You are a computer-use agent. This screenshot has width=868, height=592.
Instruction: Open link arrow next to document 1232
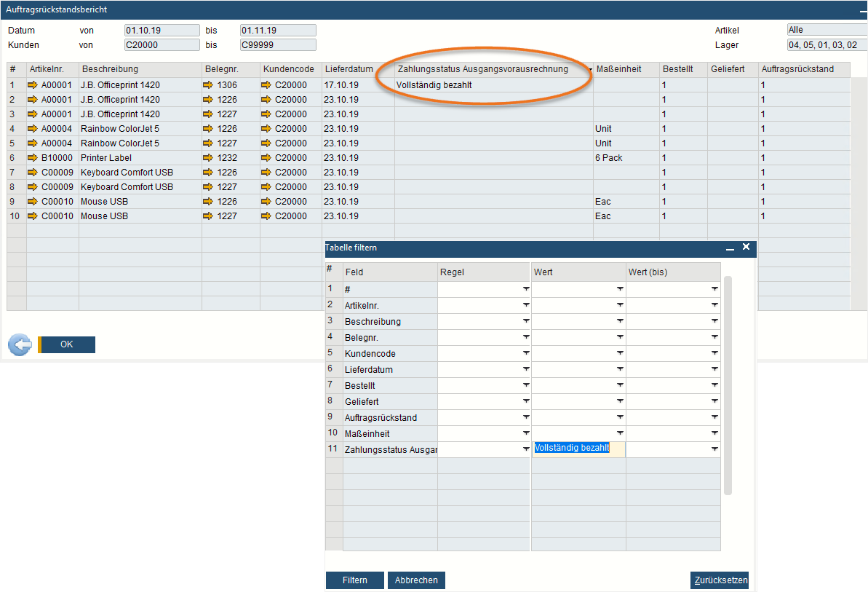[x=208, y=158]
